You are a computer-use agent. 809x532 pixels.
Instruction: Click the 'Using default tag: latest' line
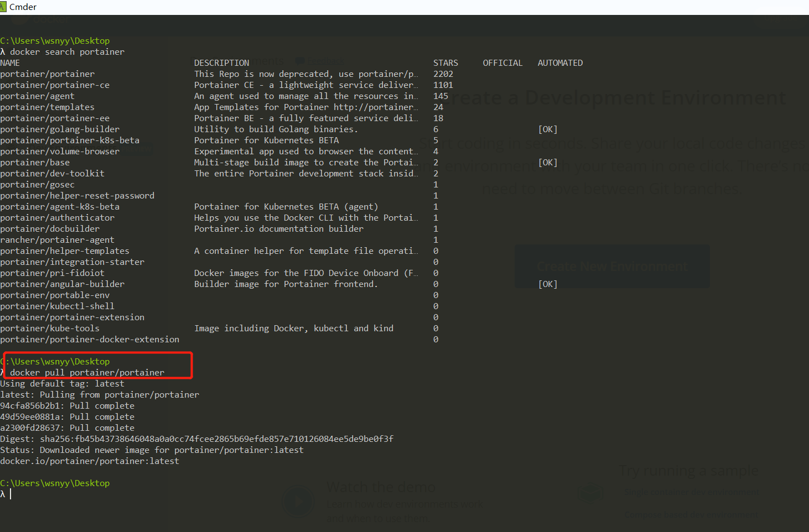click(x=62, y=384)
